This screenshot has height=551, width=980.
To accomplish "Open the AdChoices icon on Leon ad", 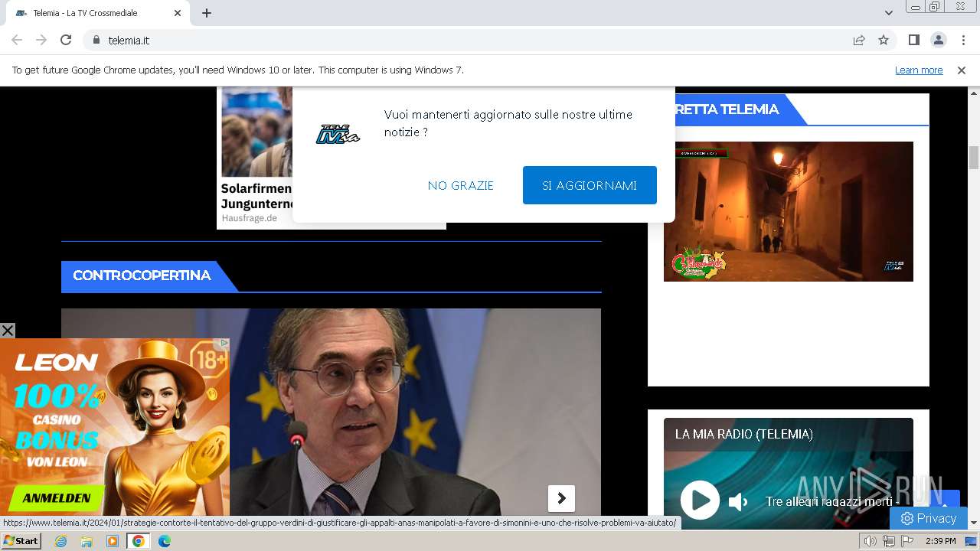I will pos(224,343).
